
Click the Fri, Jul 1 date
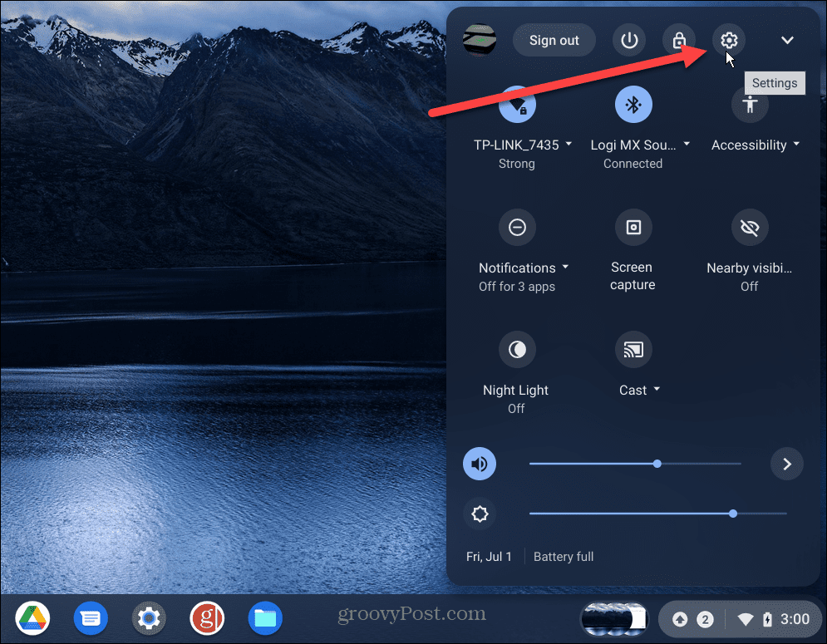click(x=489, y=557)
